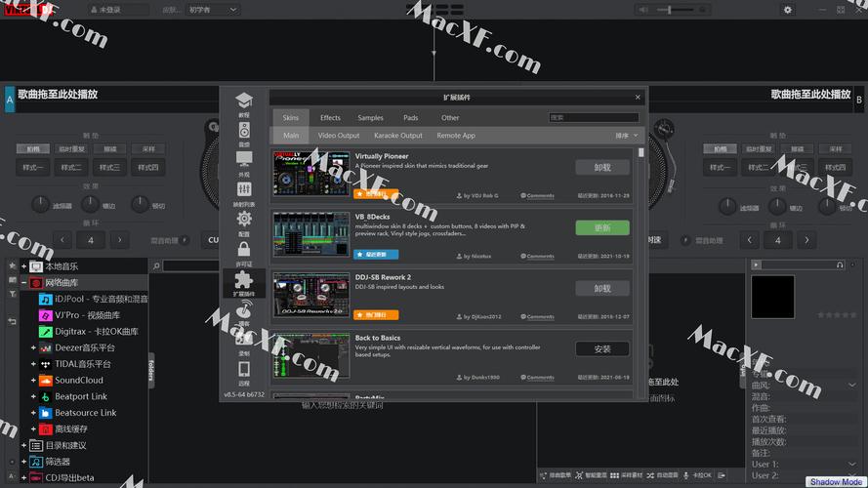
Task: Play the prelisten preview in info panel
Action: (x=756, y=265)
